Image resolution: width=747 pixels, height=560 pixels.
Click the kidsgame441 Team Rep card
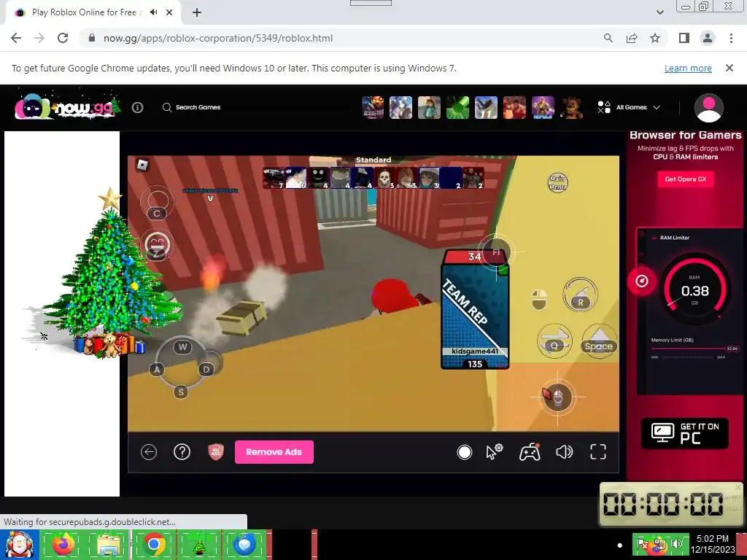475,310
